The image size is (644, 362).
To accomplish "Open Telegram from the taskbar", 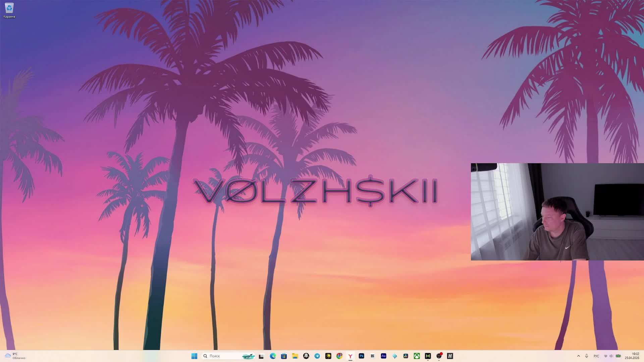I will (317, 356).
